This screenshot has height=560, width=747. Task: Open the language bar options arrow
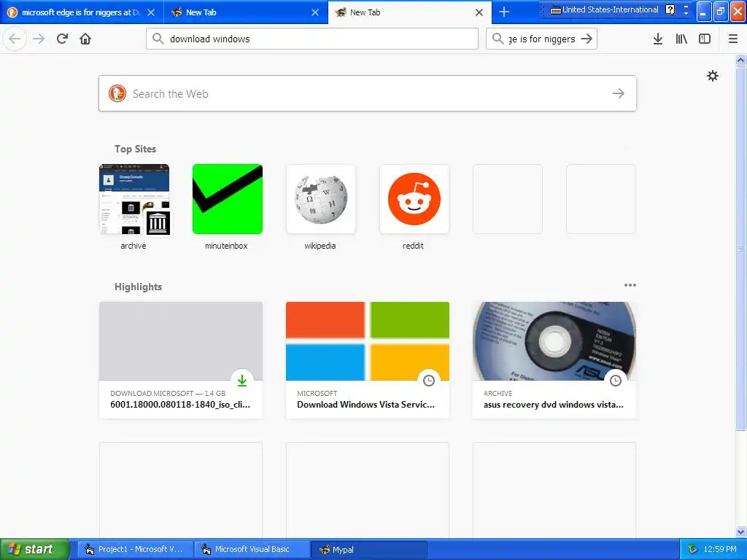click(x=686, y=13)
